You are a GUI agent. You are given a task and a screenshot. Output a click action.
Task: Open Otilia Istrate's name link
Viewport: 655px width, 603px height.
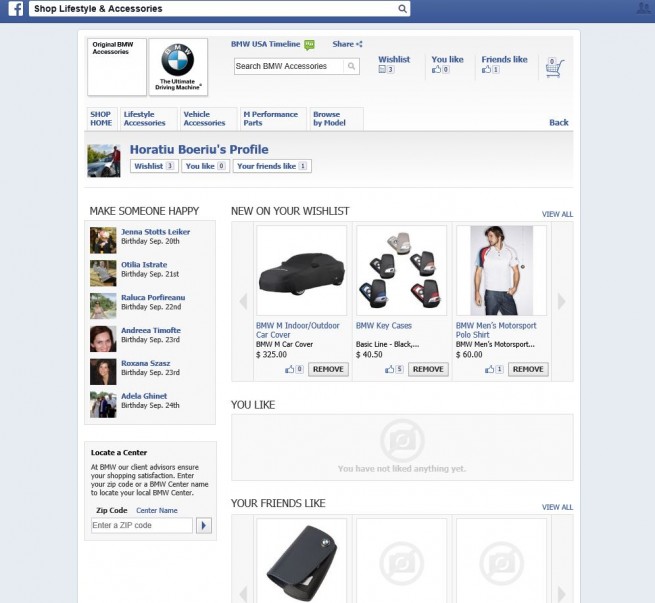[144, 265]
